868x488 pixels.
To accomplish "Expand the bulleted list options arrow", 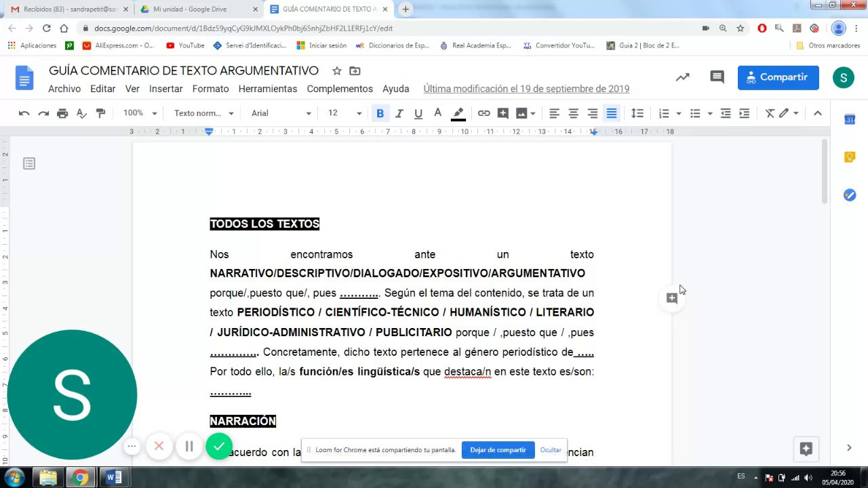I will (x=710, y=113).
